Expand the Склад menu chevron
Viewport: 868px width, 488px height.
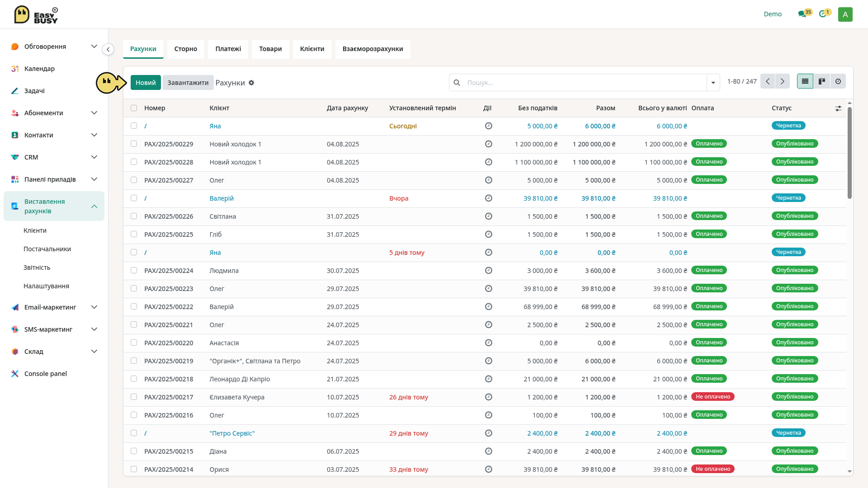[94, 352]
